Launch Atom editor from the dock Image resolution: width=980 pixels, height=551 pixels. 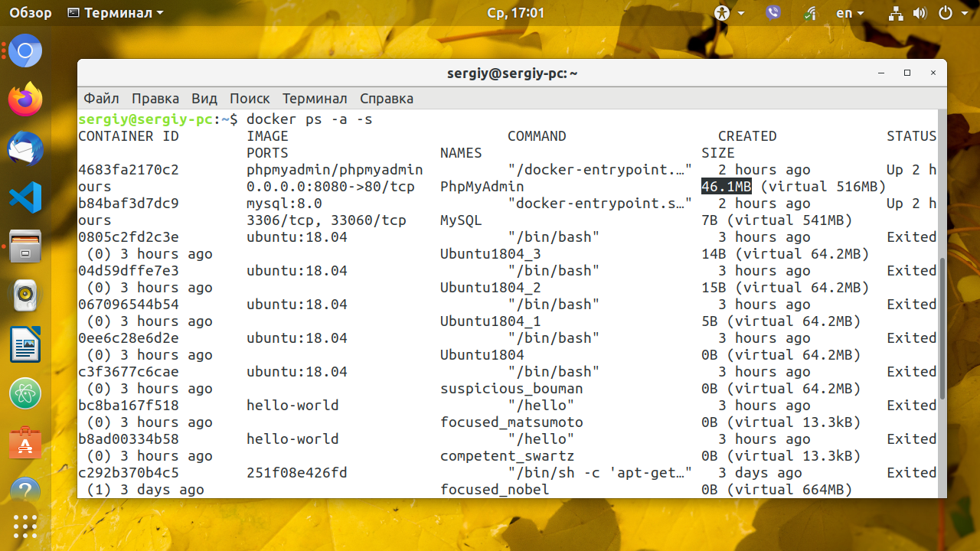click(25, 393)
